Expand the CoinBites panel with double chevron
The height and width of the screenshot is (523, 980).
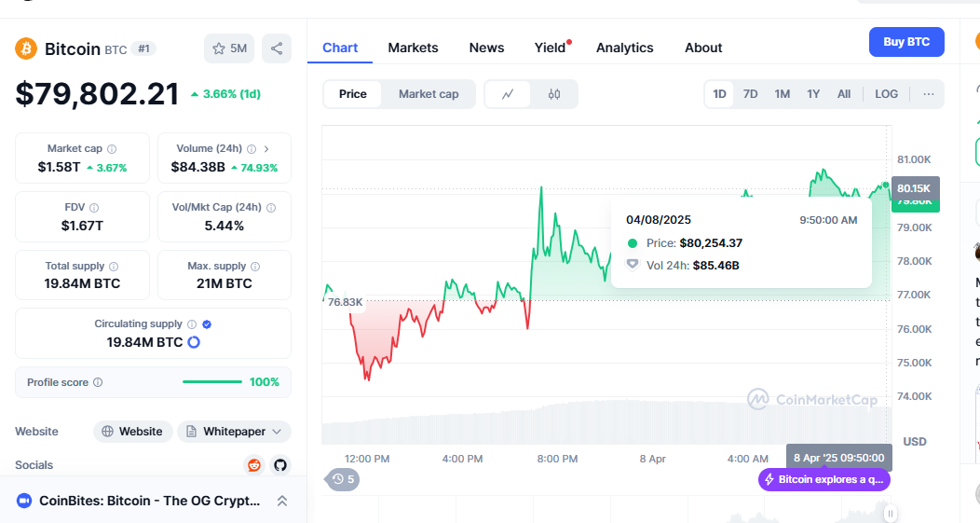(x=282, y=502)
